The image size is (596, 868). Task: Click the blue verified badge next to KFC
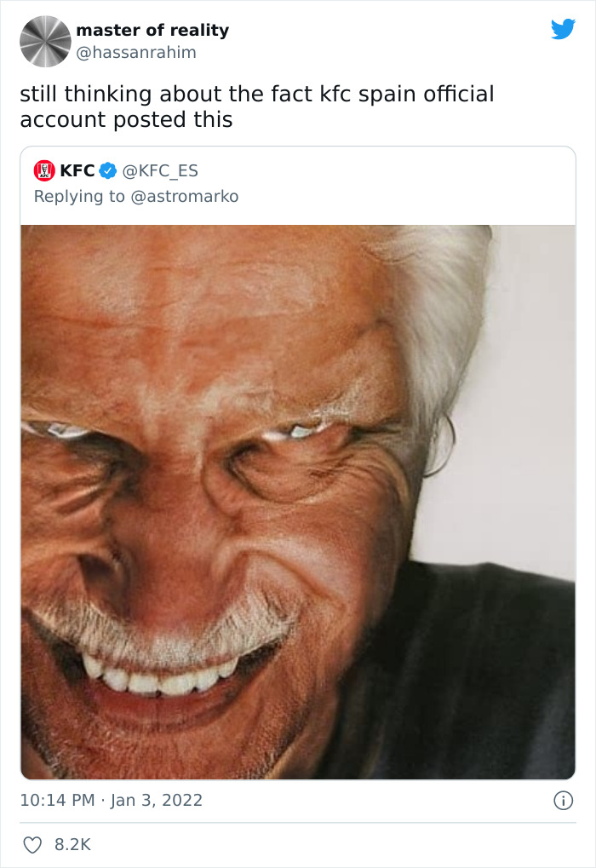tap(106, 170)
